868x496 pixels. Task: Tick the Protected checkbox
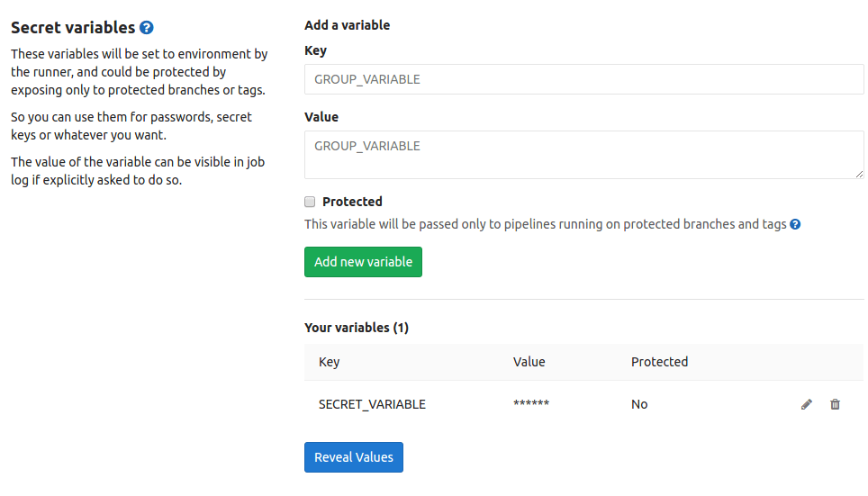310,202
